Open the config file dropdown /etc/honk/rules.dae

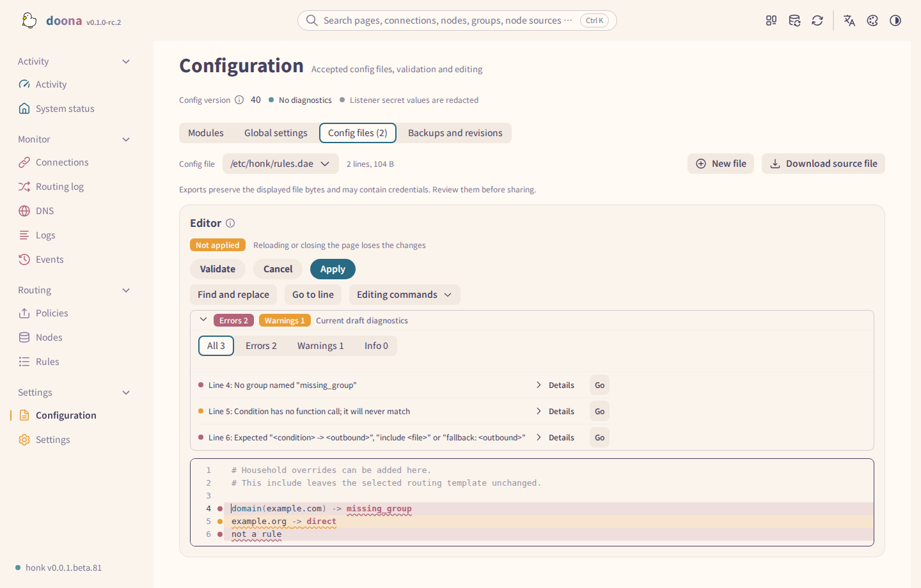click(x=280, y=164)
